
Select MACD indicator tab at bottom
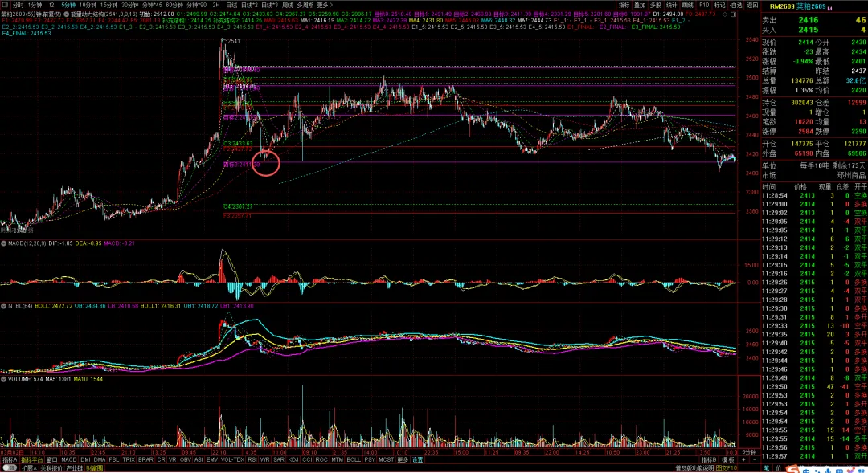tap(68, 459)
